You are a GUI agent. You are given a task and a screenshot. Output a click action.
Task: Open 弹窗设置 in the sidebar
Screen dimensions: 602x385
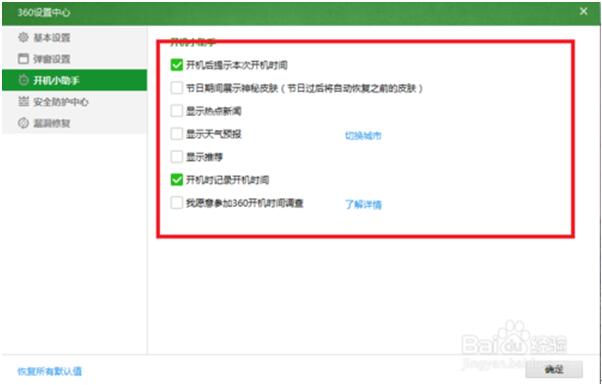point(74,59)
